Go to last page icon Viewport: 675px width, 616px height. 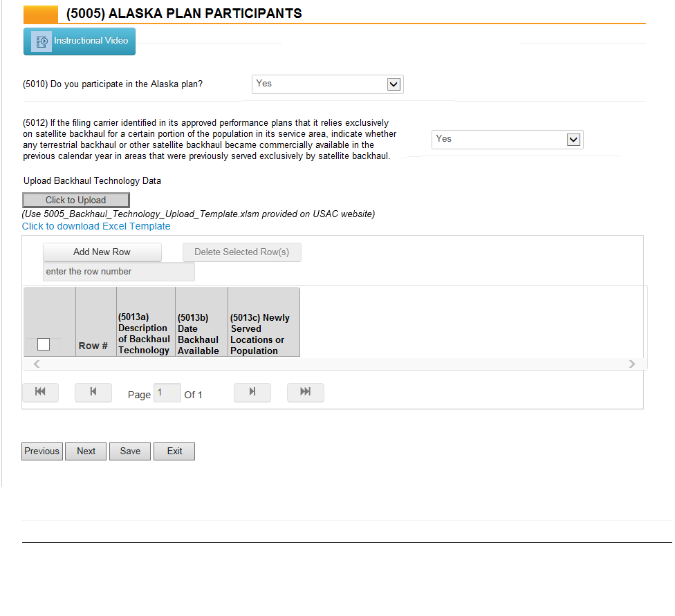point(306,392)
